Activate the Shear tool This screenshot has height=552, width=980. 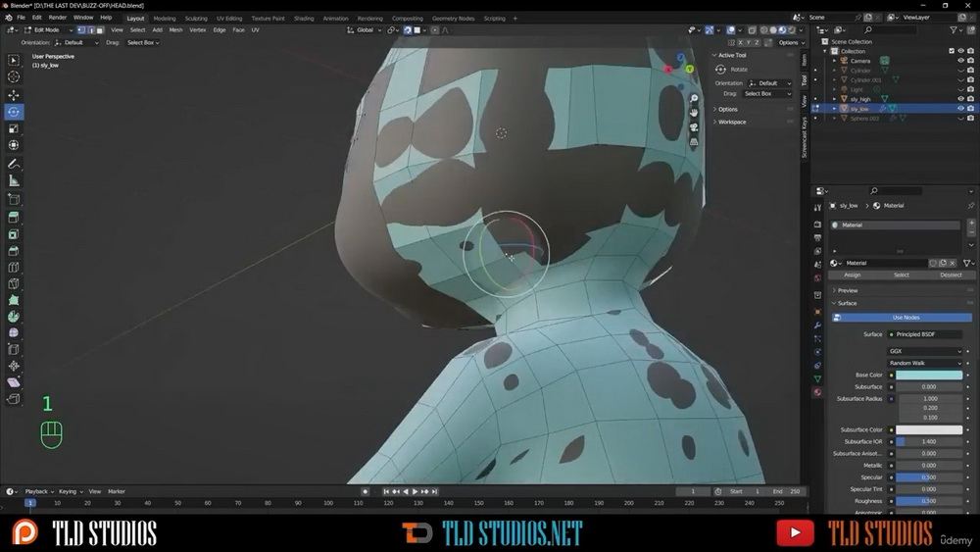[x=13, y=382]
